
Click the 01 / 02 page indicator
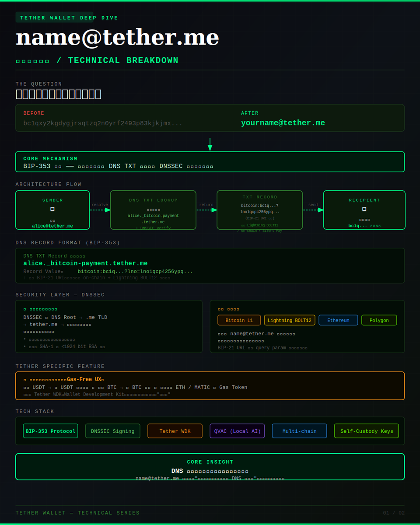point(394,513)
